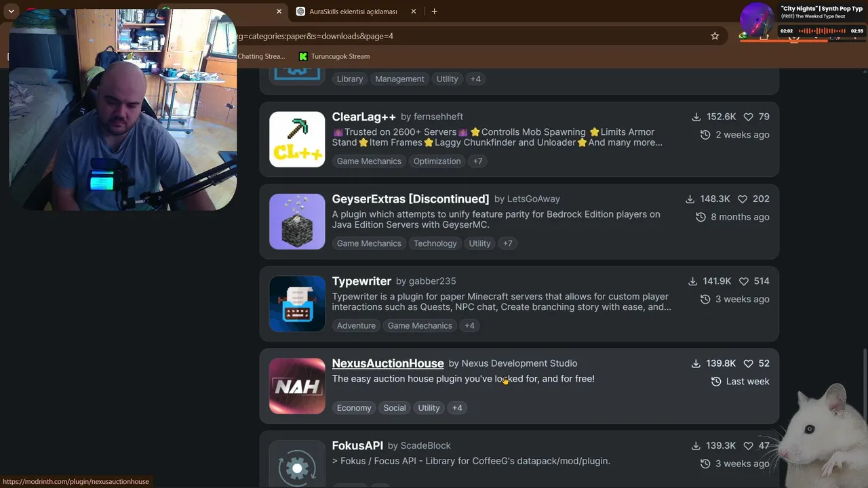This screenshot has width=868, height=488.
Task: Expand the +4 tags beside Management
Action: 475,79
